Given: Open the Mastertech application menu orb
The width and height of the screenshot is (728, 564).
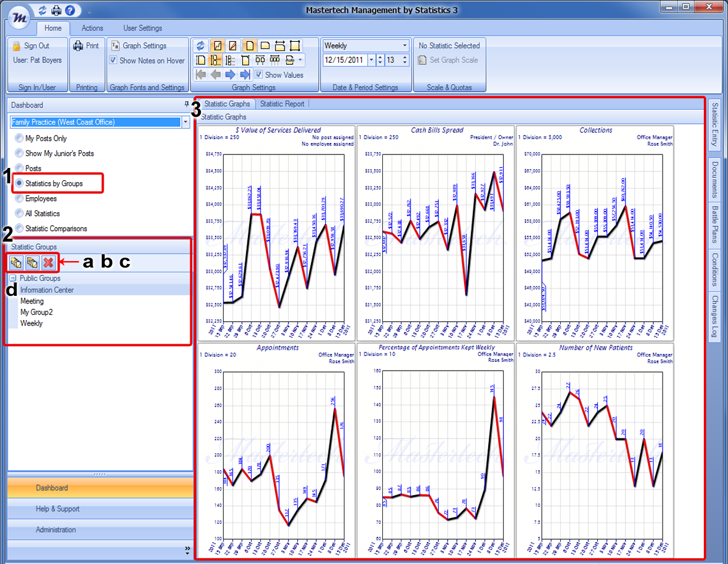Looking at the screenshot, I should (20, 17).
